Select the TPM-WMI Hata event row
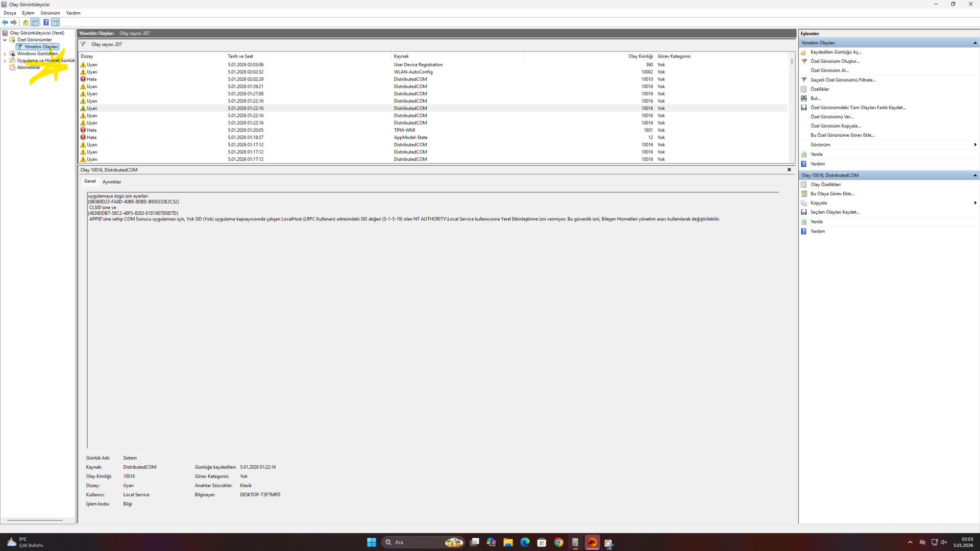The width and height of the screenshot is (980, 551). pyautogui.click(x=404, y=130)
